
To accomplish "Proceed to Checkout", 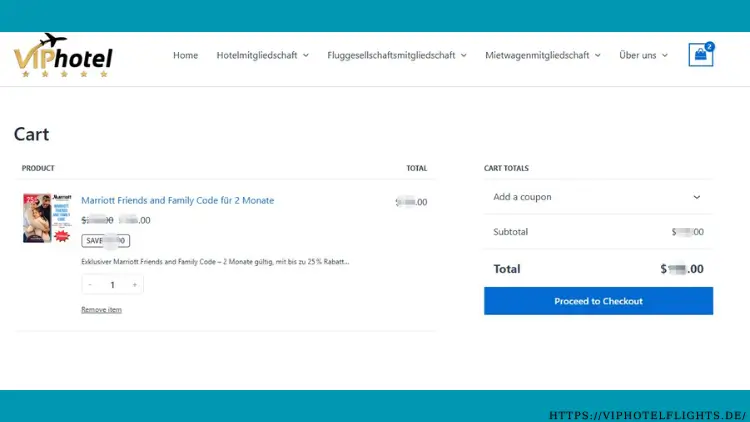I will point(598,301).
